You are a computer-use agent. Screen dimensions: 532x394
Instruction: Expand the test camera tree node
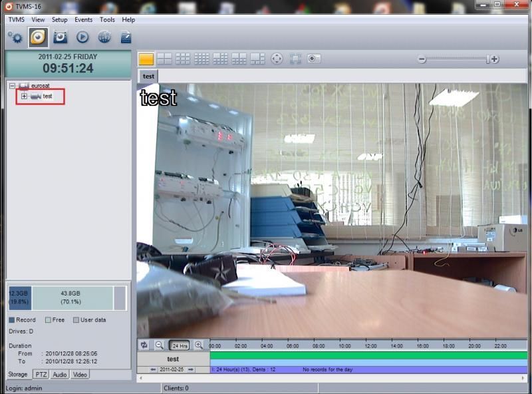(25, 97)
